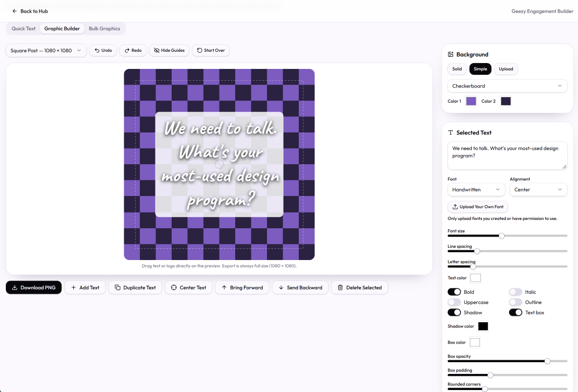Open the Bulk Graphics tab

pos(104,29)
